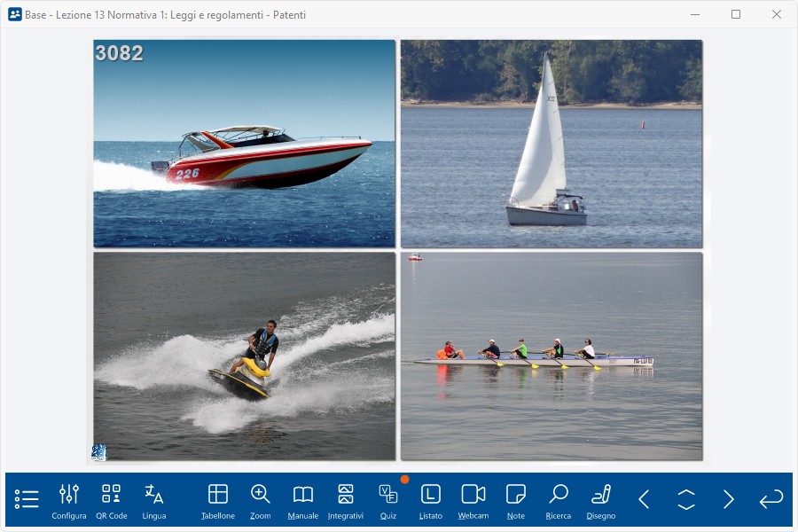Activate the Zoom tool

[261, 500]
